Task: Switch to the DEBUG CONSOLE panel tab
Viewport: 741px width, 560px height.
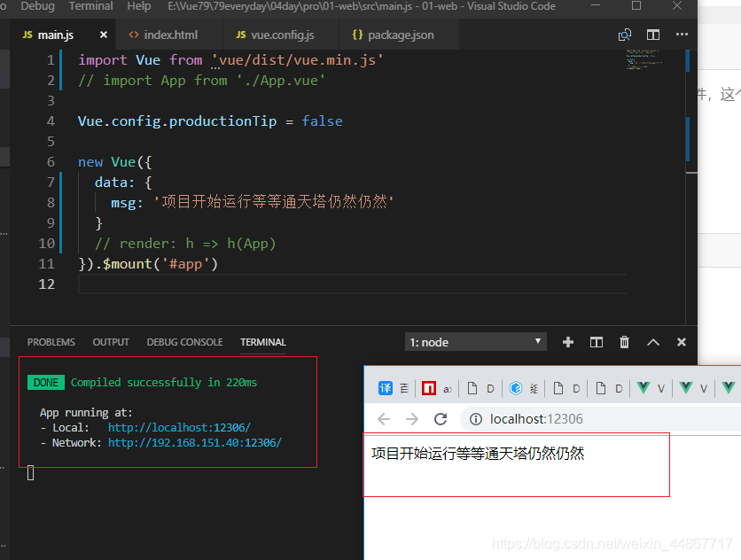Action: pyautogui.click(x=184, y=342)
